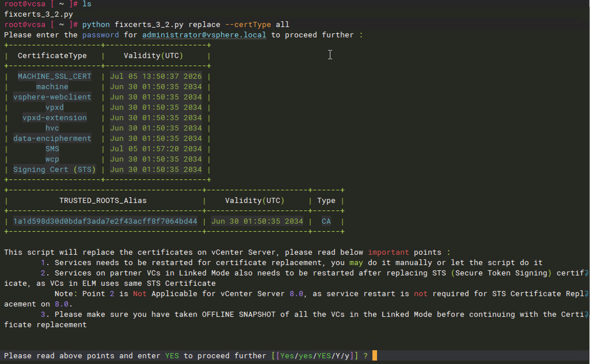The width and height of the screenshot is (590, 364).
Task: Click the machine certificate row name
Action: tap(52, 87)
